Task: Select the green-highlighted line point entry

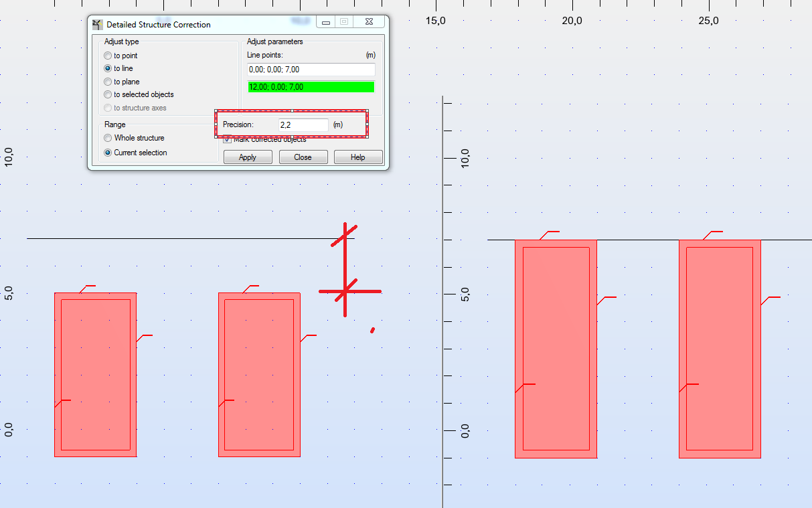Action: (x=311, y=86)
